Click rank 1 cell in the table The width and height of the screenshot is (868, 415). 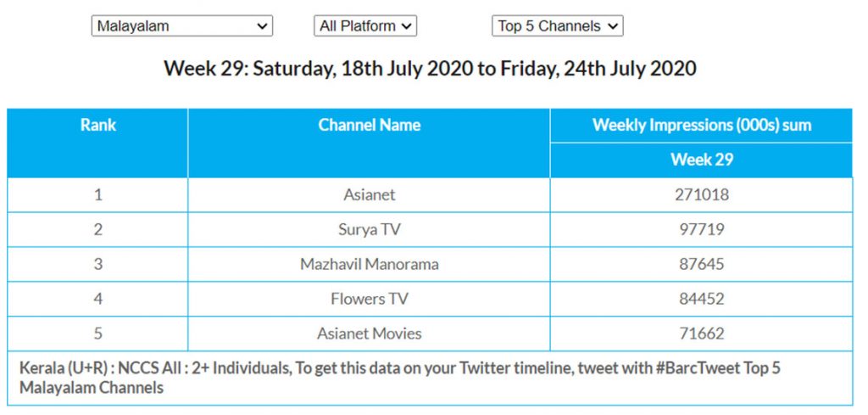pyautogui.click(x=98, y=194)
